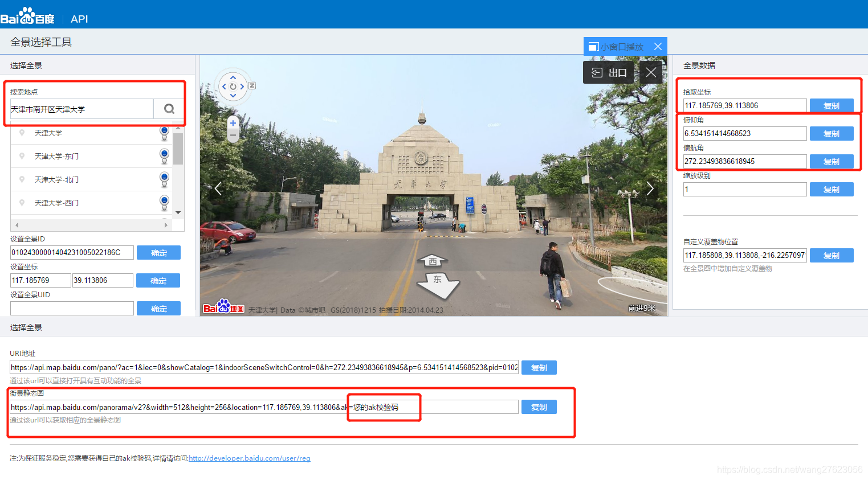This screenshot has height=480, width=868.
Task: Click the 设置全景ID input field
Action: point(72,252)
